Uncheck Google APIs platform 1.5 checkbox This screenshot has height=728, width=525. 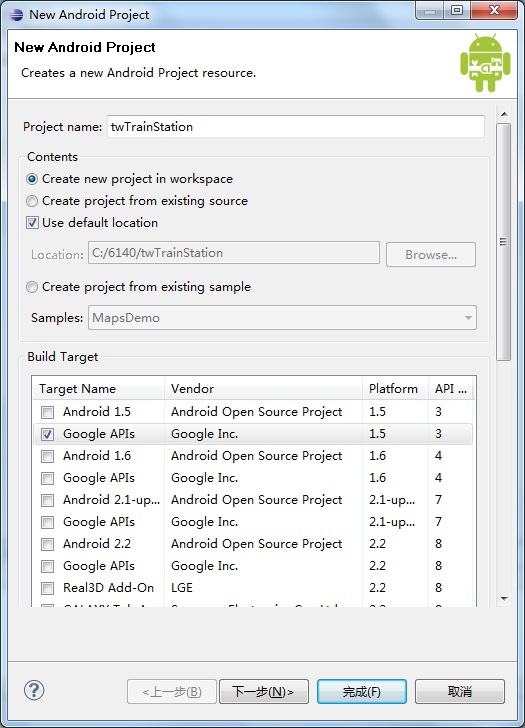pyautogui.click(x=47, y=434)
